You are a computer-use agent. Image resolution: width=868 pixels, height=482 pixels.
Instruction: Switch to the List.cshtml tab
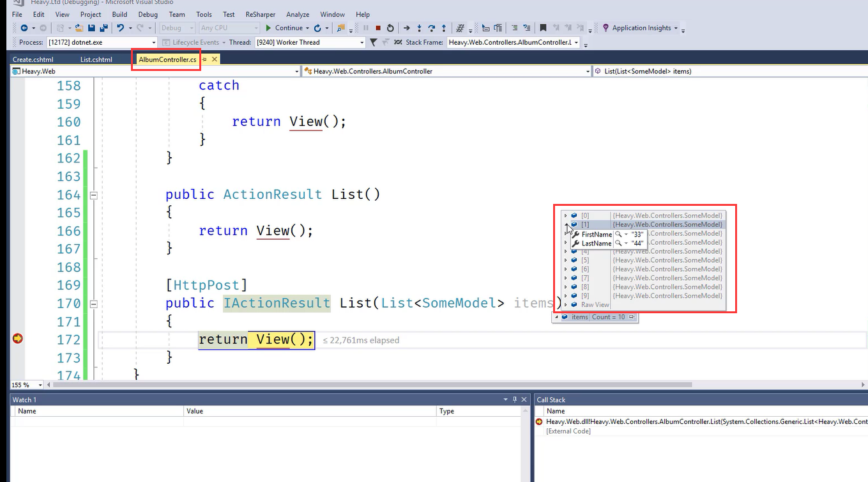pos(96,59)
